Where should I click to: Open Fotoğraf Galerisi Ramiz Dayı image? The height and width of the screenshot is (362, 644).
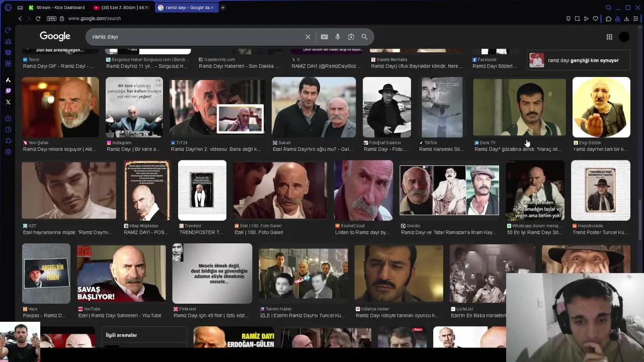[386, 107]
